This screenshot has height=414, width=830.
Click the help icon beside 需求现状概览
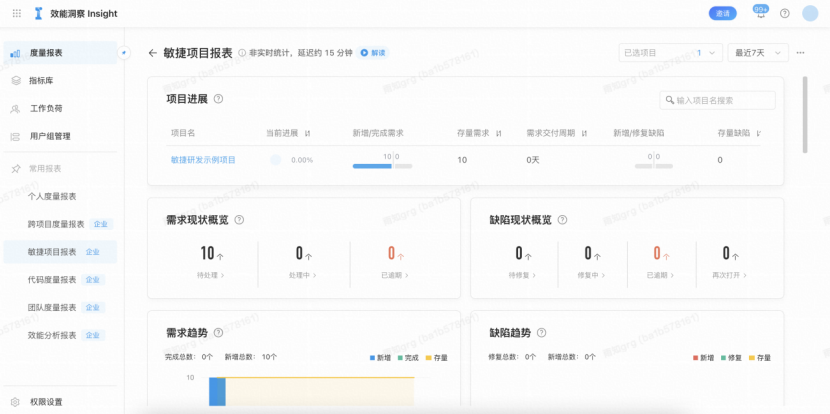(x=239, y=220)
